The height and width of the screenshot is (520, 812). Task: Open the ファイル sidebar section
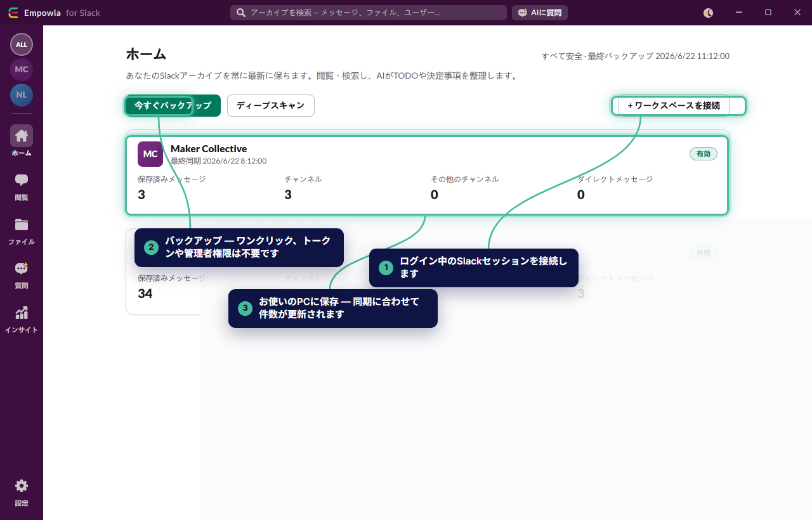22,231
